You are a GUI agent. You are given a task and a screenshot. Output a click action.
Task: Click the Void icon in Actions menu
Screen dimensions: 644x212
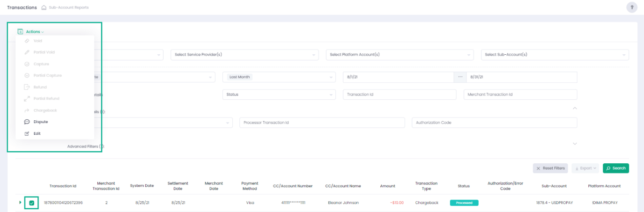point(27,41)
